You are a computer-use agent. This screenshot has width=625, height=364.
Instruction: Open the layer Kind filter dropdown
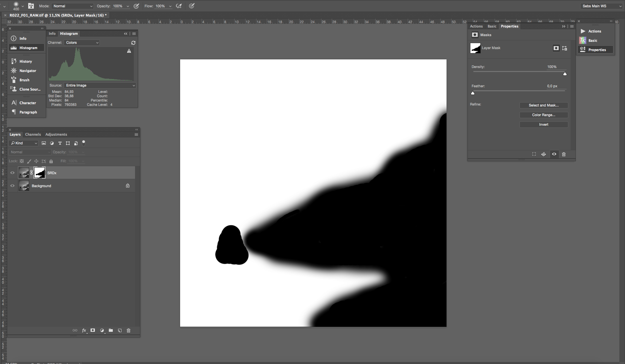click(24, 143)
